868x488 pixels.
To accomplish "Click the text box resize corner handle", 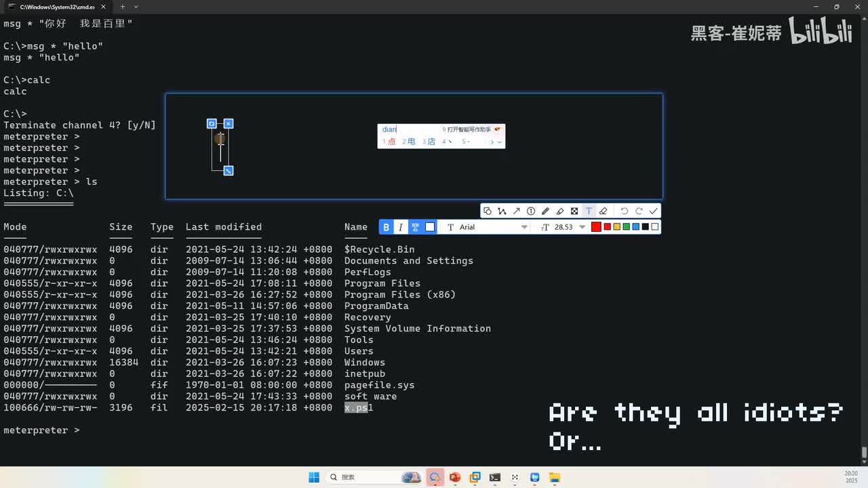I will tap(229, 171).
